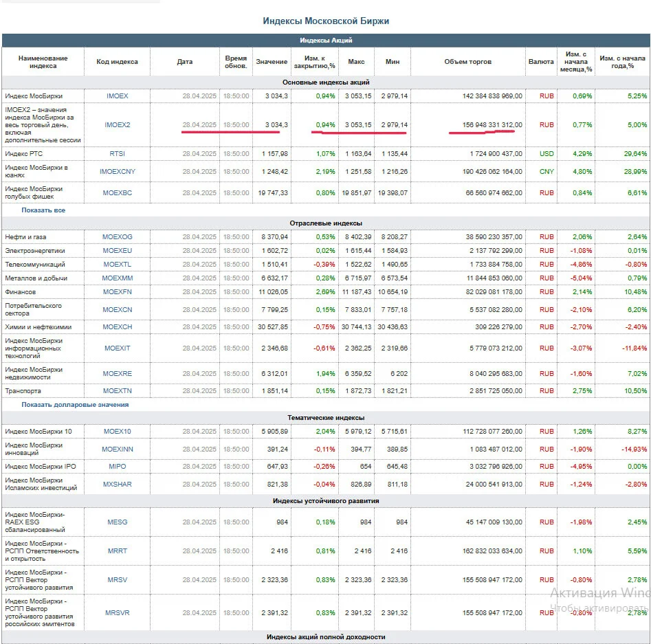The image size is (651, 644).
Task: Click MRRT volume 162 832 033 634,00
Action: coord(492,551)
